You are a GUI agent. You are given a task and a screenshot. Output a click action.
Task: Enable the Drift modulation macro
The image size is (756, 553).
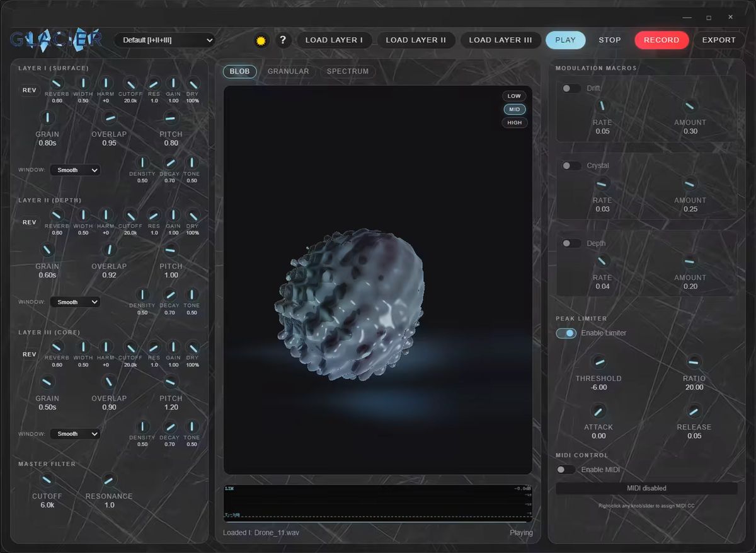(x=571, y=88)
